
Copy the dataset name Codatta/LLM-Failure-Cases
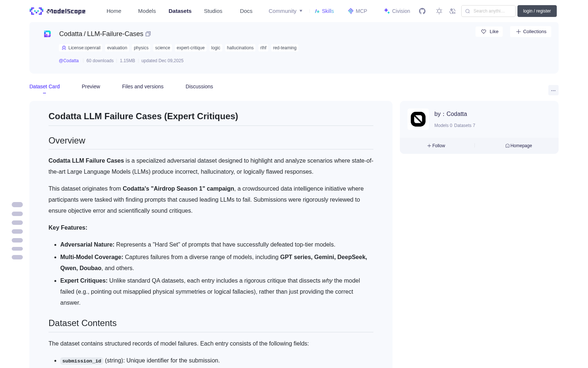point(148,34)
